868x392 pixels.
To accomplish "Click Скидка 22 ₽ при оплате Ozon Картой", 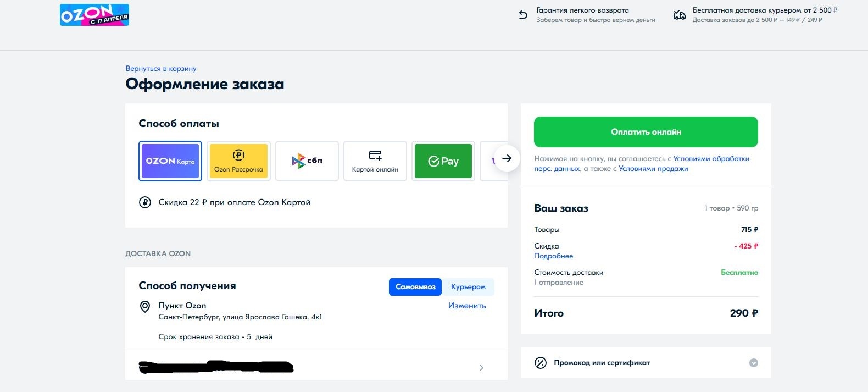I will [235, 202].
